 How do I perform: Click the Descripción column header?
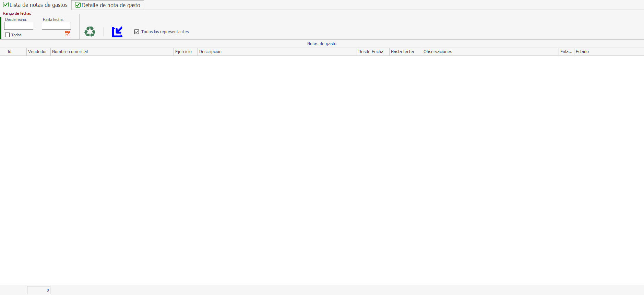[277, 52]
